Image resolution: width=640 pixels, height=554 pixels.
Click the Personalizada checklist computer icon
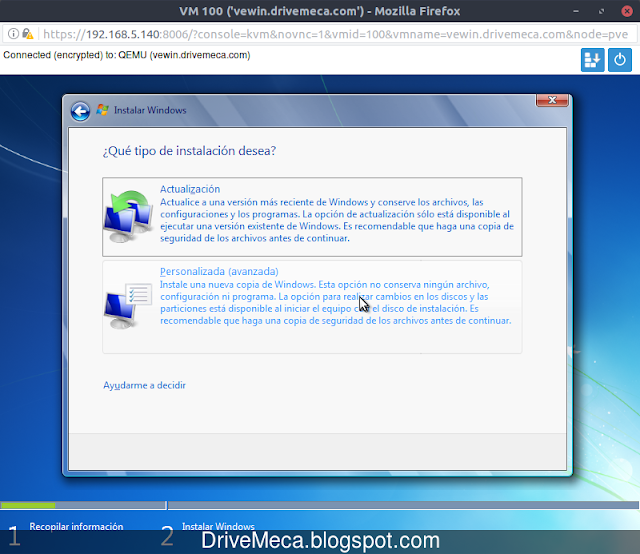pos(127,306)
